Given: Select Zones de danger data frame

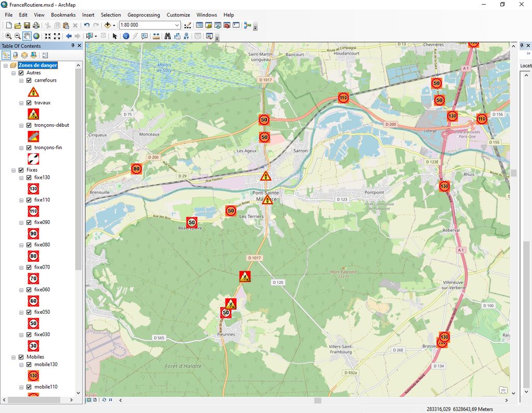Looking at the screenshot, I should click(37, 65).
